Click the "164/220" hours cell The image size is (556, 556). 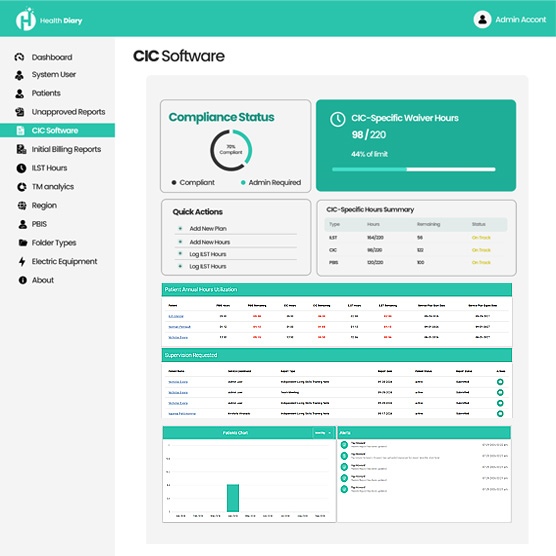point(375,238)
